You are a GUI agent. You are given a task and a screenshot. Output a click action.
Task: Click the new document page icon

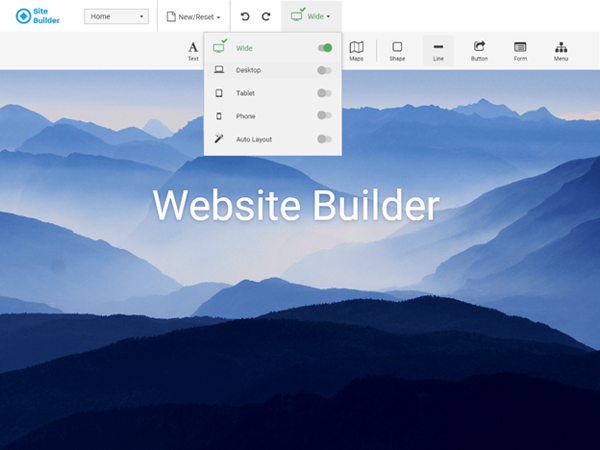click(171, 16)
